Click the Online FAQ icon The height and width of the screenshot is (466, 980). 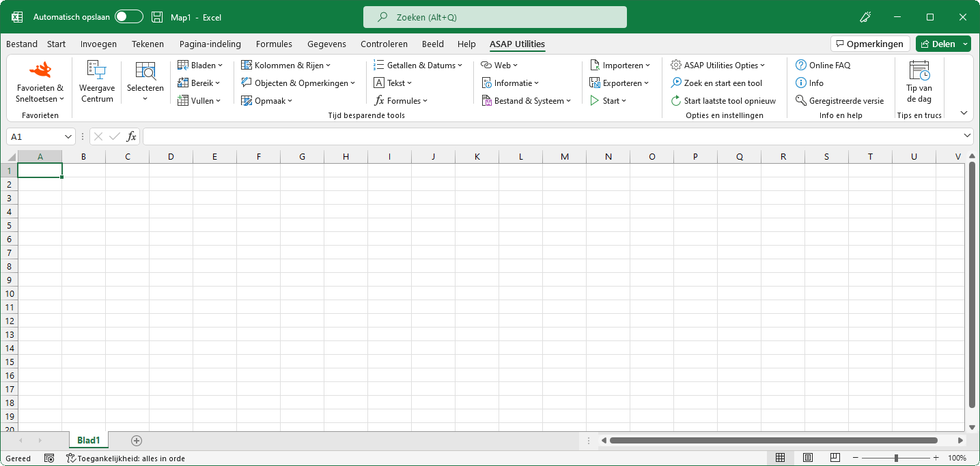click(x=801, y=65)
